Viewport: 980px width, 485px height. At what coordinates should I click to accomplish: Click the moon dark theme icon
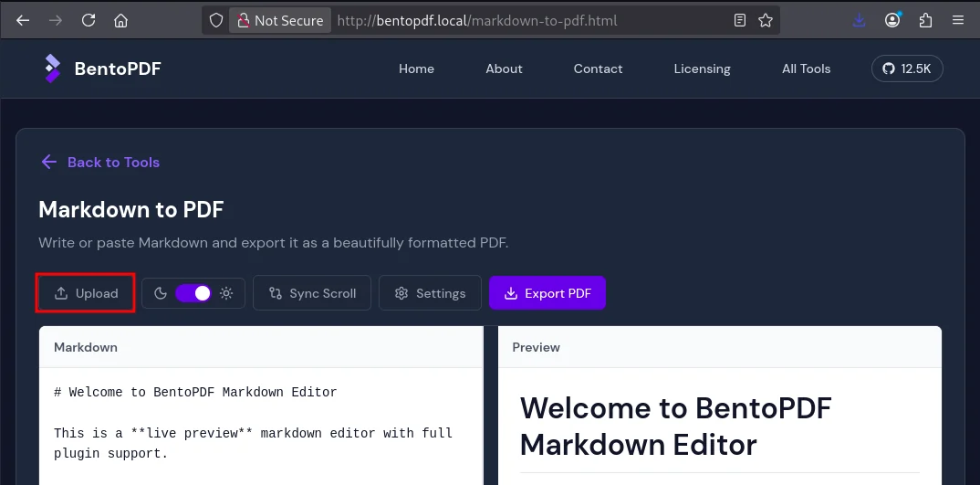(161, 293)
